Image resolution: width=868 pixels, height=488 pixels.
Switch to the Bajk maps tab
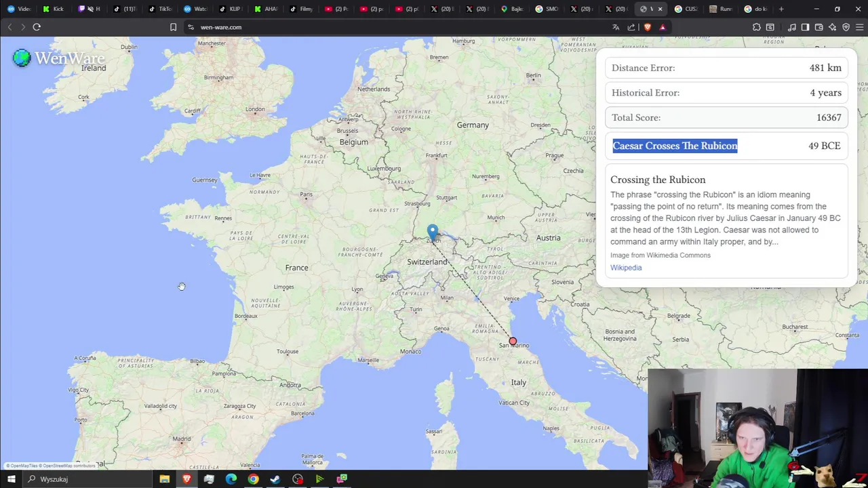(511, 9)
